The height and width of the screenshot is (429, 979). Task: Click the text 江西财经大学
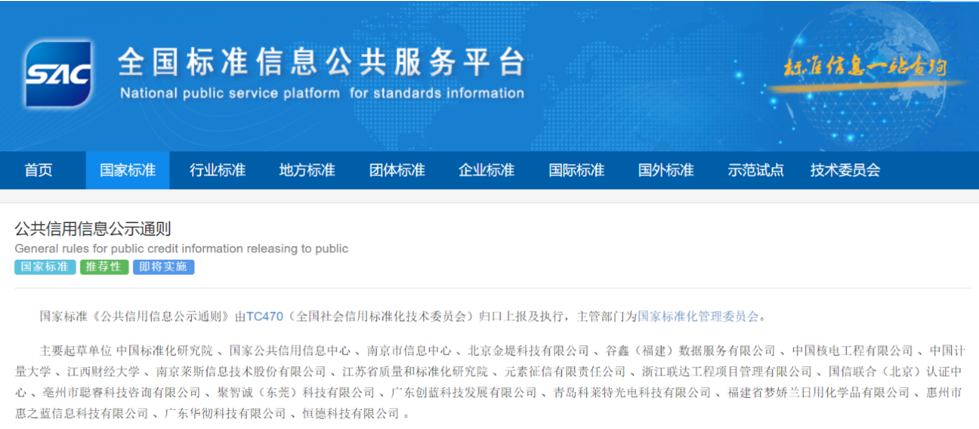(x=104, y=372)
